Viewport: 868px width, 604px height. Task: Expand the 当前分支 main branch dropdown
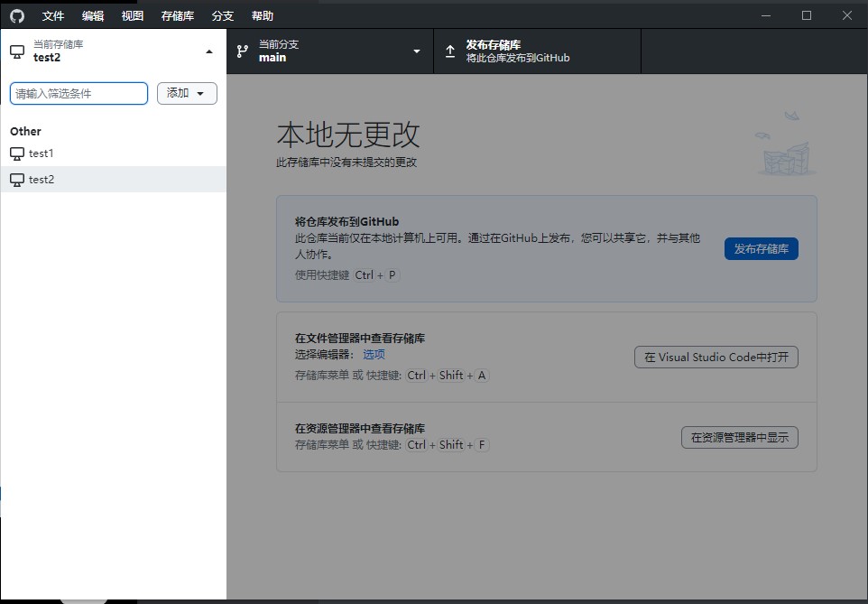416,51
